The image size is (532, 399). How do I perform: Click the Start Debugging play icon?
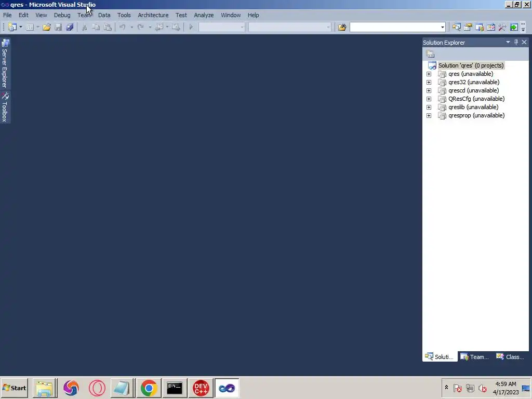pos(191,27)
